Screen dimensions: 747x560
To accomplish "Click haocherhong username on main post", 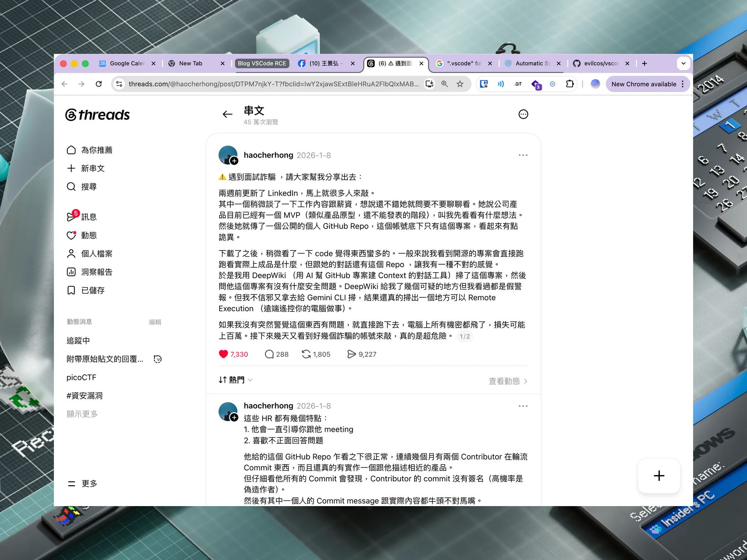I will 268,155.
